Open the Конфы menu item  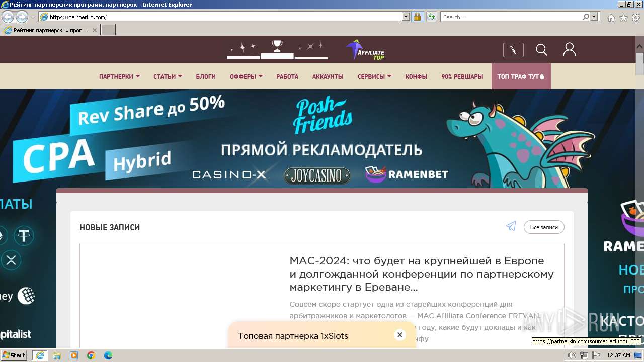click(x=416, y=77)
